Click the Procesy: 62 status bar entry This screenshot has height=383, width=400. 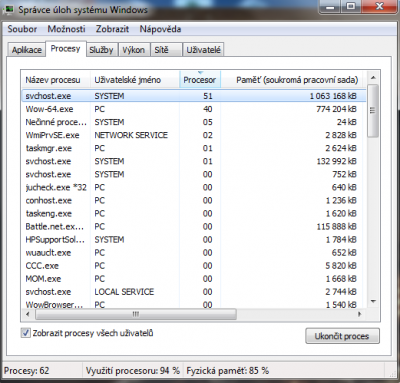coord(26,371)
